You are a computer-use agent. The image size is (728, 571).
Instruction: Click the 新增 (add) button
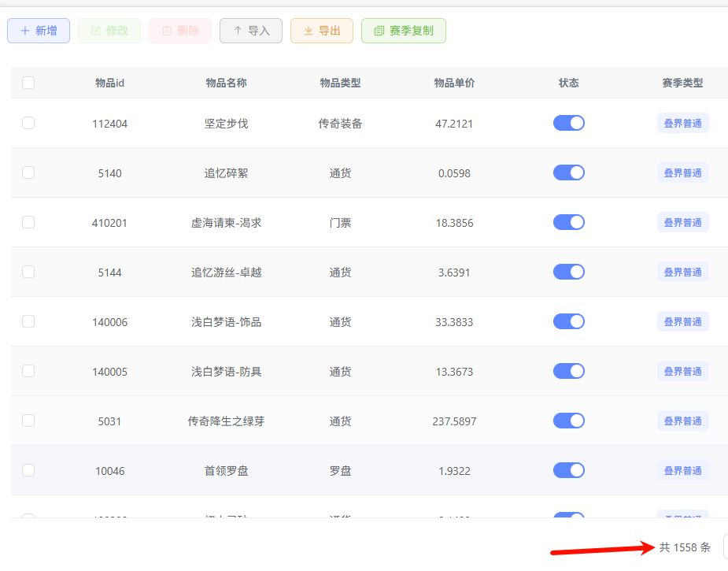pyautogui.click(x=39, y=31)
